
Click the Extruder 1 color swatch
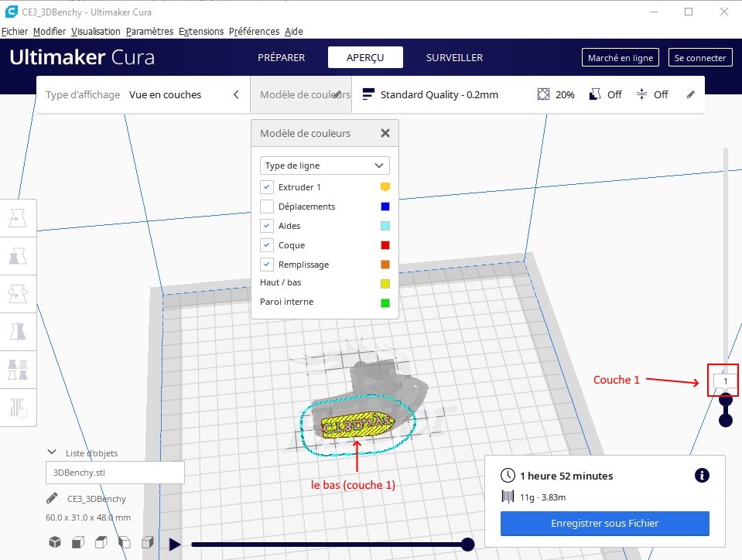(x=385, y=187)
